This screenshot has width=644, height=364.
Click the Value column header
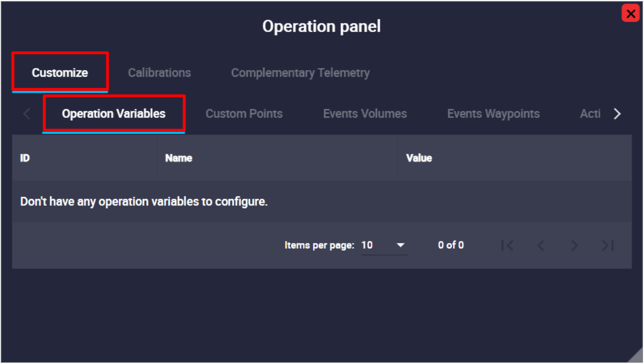point(419,158)
